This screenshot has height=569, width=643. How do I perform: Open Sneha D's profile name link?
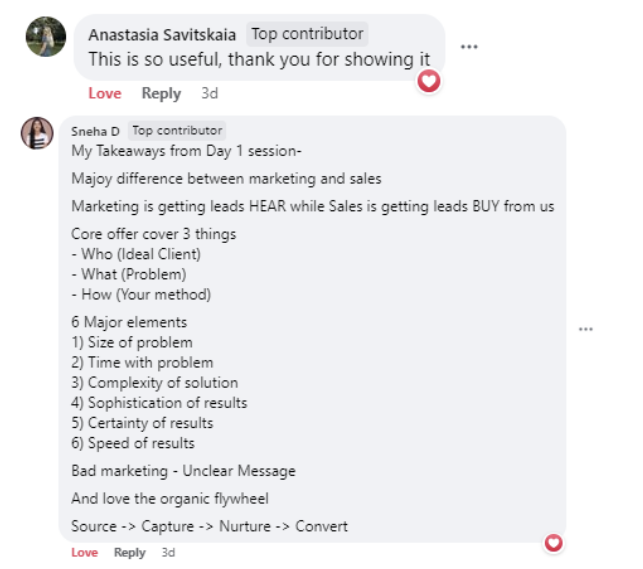coord(96,131)
